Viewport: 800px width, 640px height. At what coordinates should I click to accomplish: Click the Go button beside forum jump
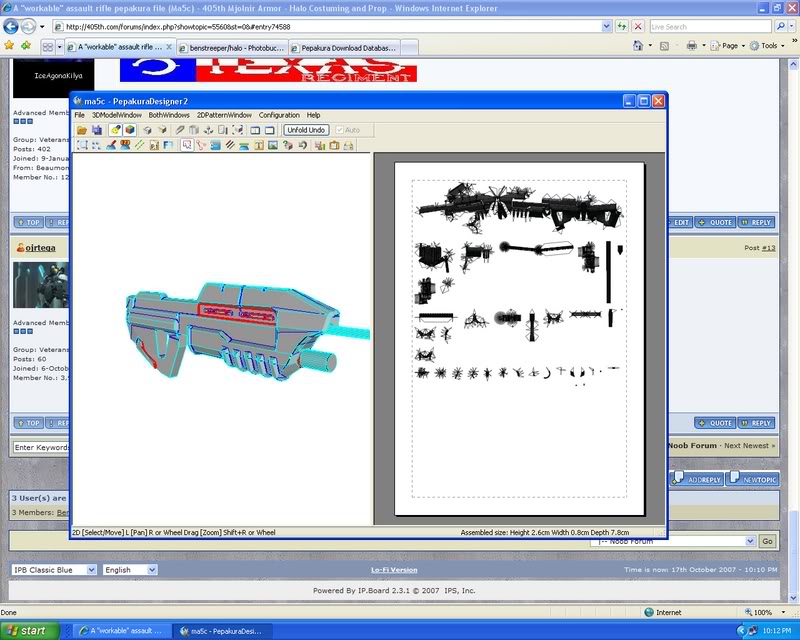coord(767,541)
